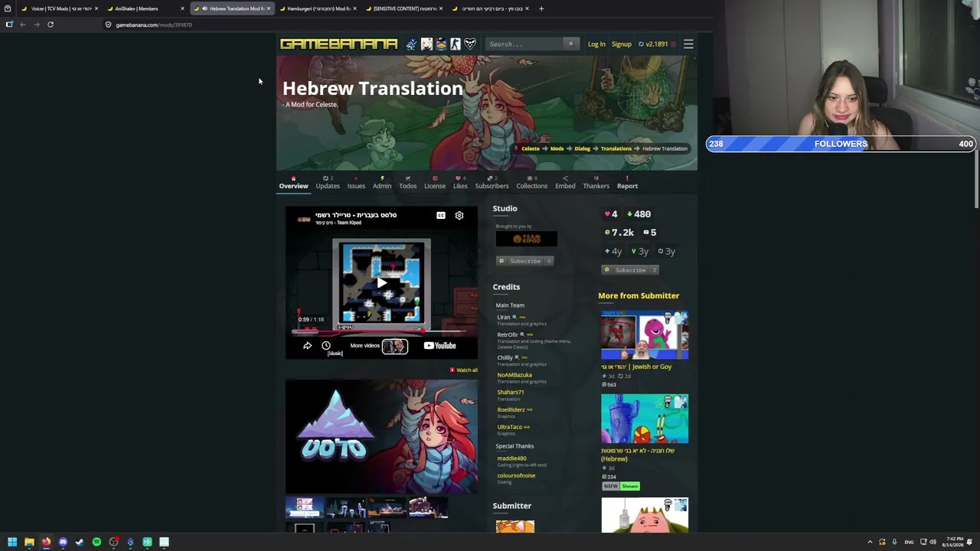Open the Thankers tab
The width and height of the screenshot is (980, 551).
click(x=596, y=183)
